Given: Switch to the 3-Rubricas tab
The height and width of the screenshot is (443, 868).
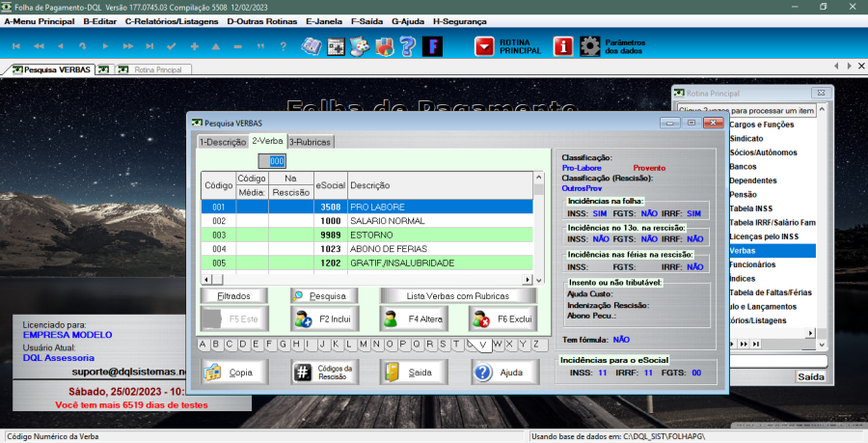Looking at the screenshot, I should (310, 142).
